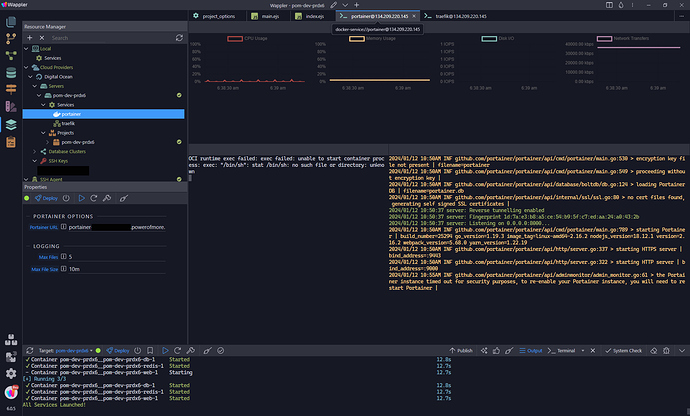Image resolution: width=690 pixels, height=416 pixels.
Task: Add a new resource with plus icon
Action: tap(29, 38)
